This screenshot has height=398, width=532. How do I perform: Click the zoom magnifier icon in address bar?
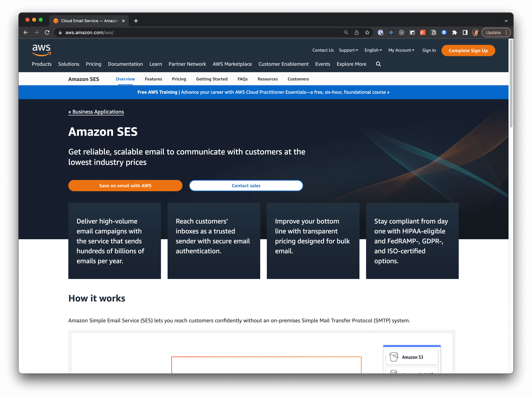pyautogui.click(x=346, y=32)
